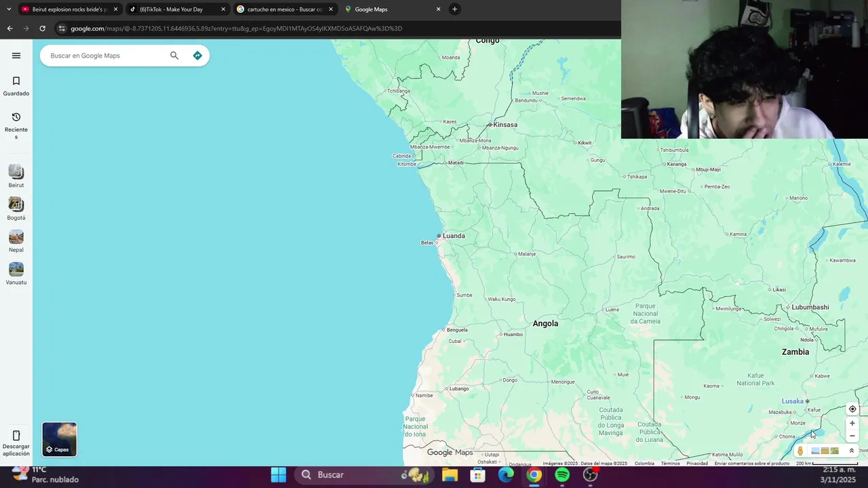The width and height of the screenshot is (868, 488).
Task: Activate the Street View pegman
Action: point(800,451)
